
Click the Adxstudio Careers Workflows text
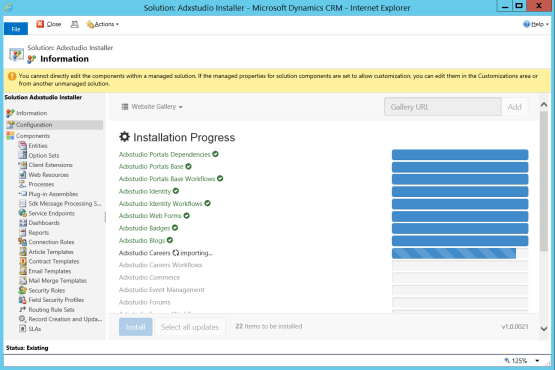click(160, 265)
